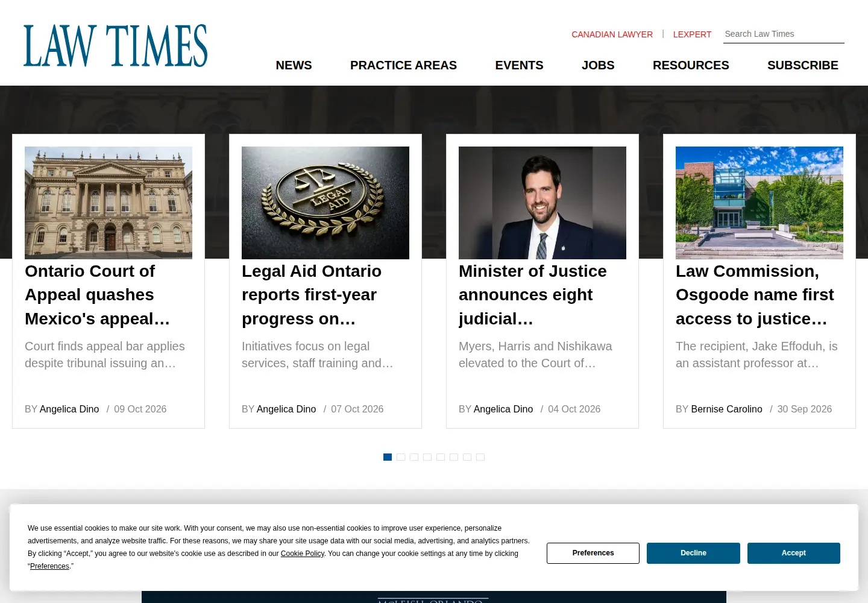868x603 pixels.
Task: Read 'Legal Aid Ontario reports' headline
Action: tap(312, 295)
